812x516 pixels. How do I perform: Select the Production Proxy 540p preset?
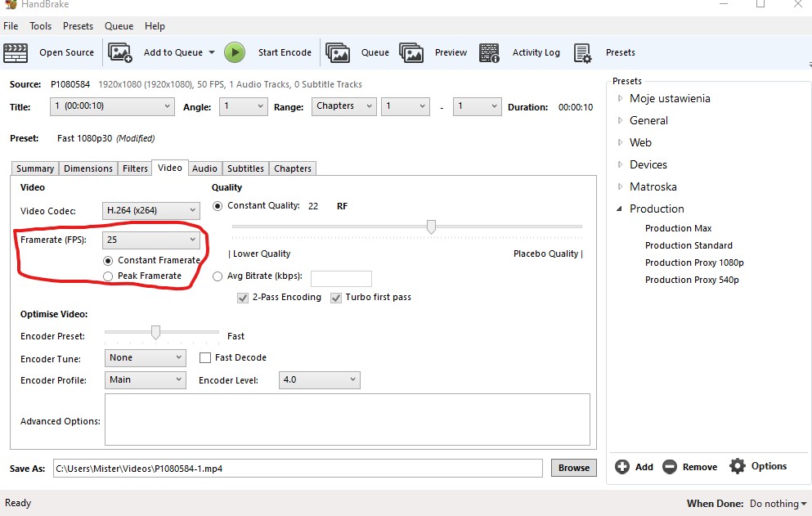[x=692, y=280]
